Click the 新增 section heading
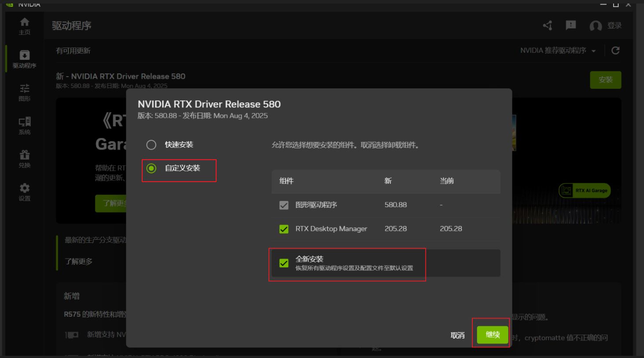 [72, 296]
